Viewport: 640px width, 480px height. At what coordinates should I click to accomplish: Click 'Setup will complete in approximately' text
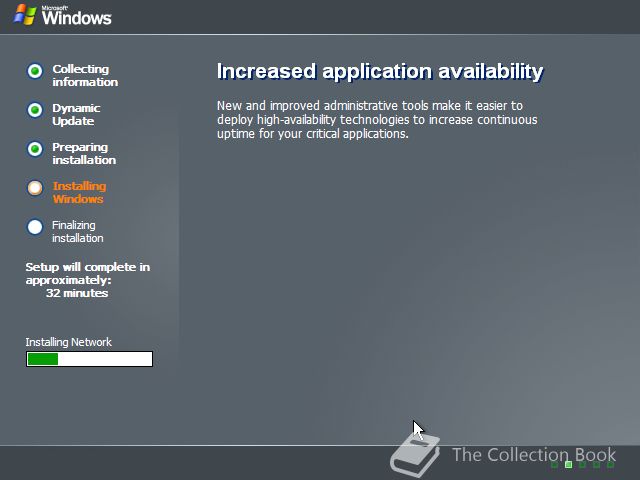(87, 273)
